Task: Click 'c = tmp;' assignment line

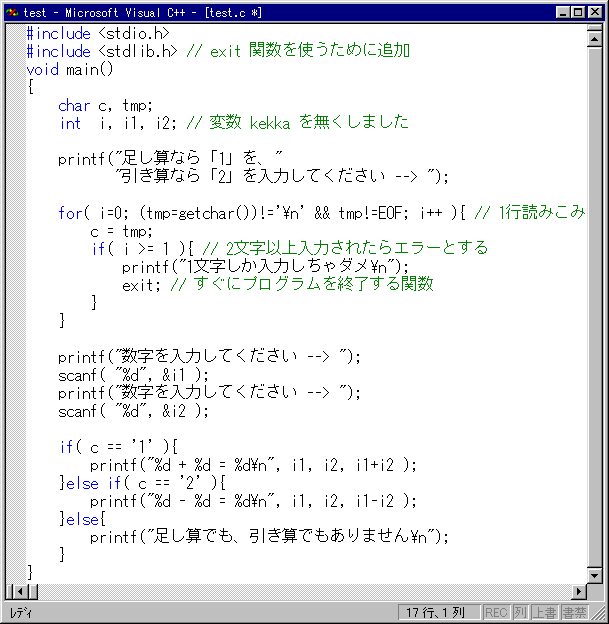Action: [x=121, y=232]
